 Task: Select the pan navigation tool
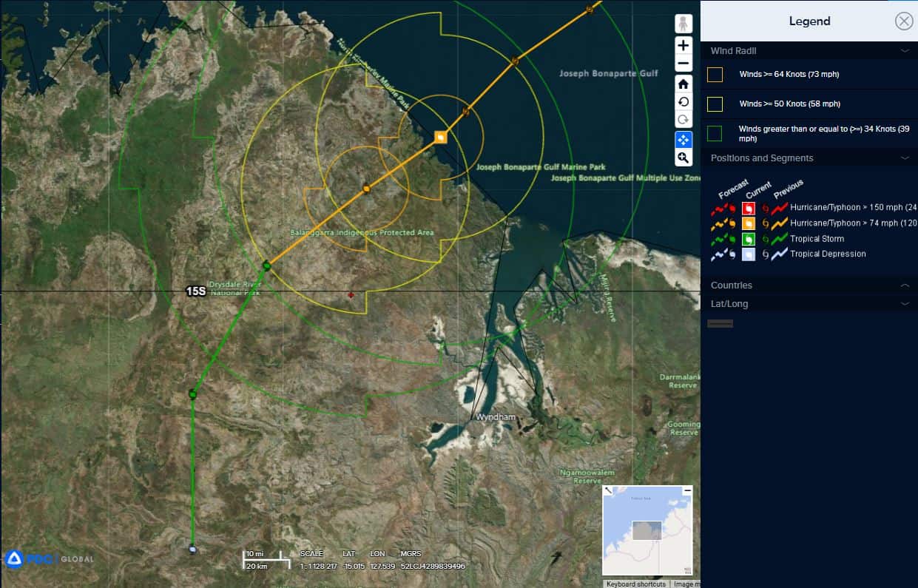click(683, 139)
